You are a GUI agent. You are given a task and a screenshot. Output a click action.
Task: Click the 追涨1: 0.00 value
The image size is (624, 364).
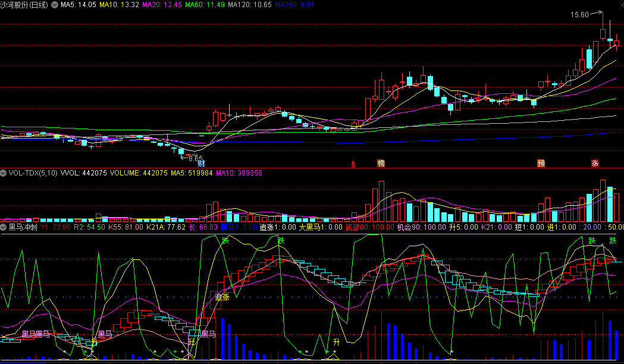pos(278,227)
